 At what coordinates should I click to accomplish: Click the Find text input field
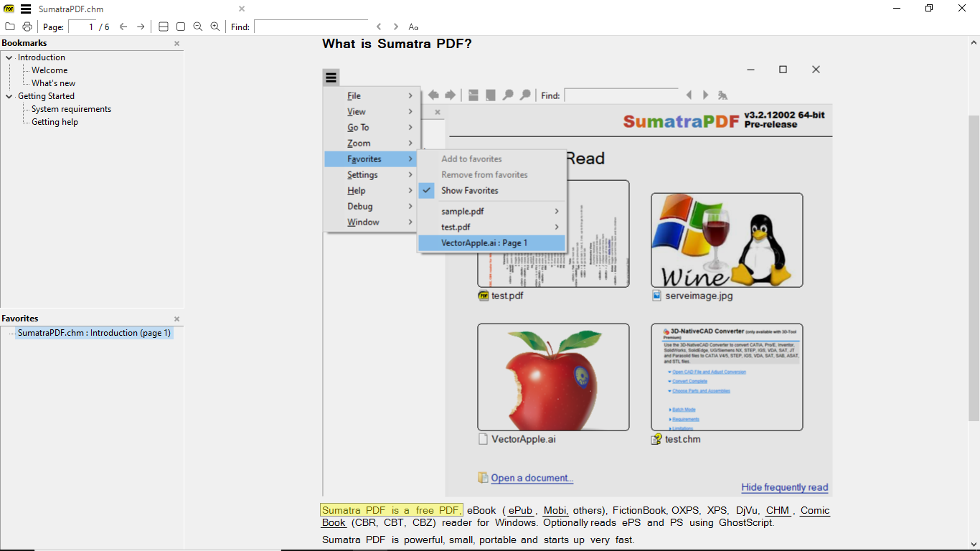(311, 27)
